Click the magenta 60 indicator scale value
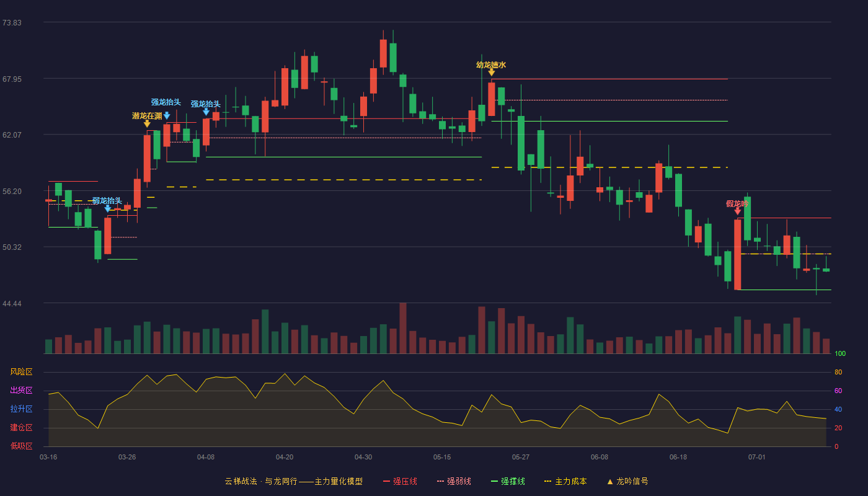This screenshot has height=496, width=868. (838, 391)
